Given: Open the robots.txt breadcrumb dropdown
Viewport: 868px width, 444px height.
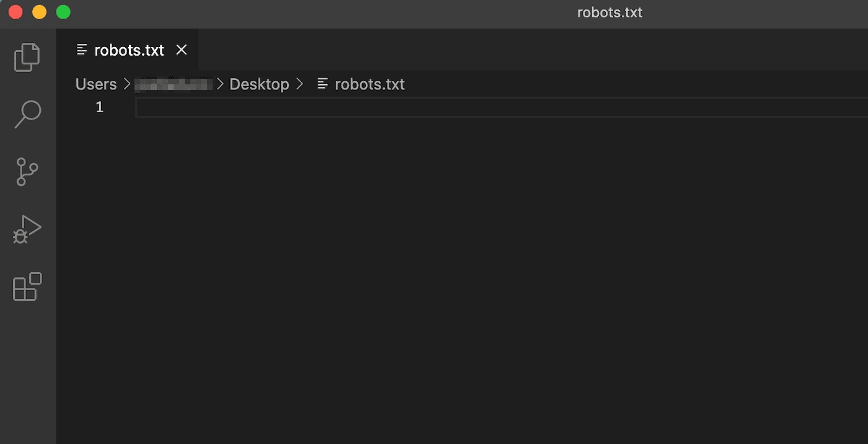Looking at the screenshot, I should (370, 83).
